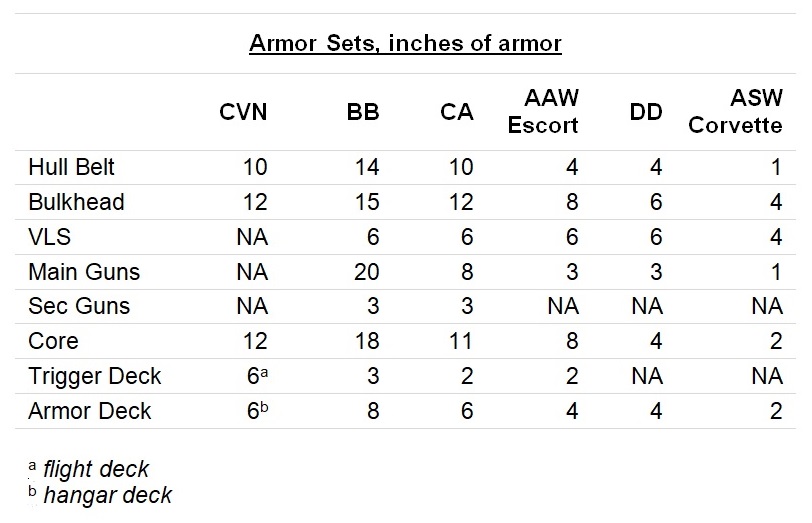Select the Main Guns row label

tap(84, 272)
